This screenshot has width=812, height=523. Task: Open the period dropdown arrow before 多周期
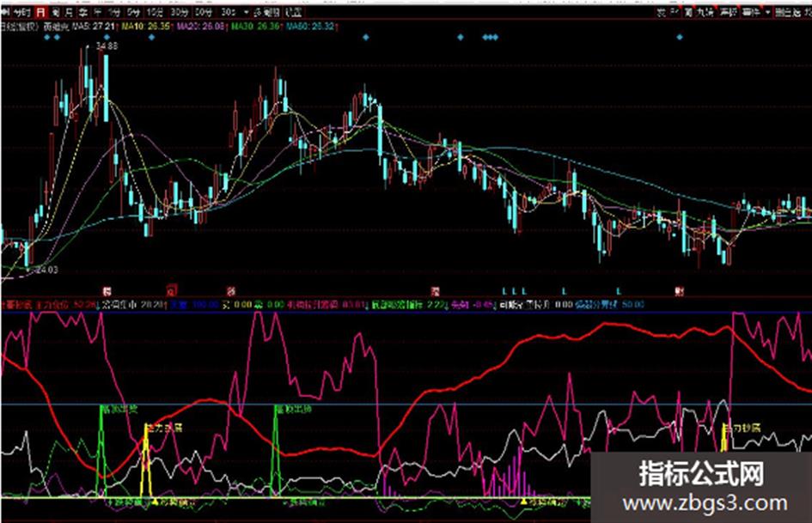[246, 12]
